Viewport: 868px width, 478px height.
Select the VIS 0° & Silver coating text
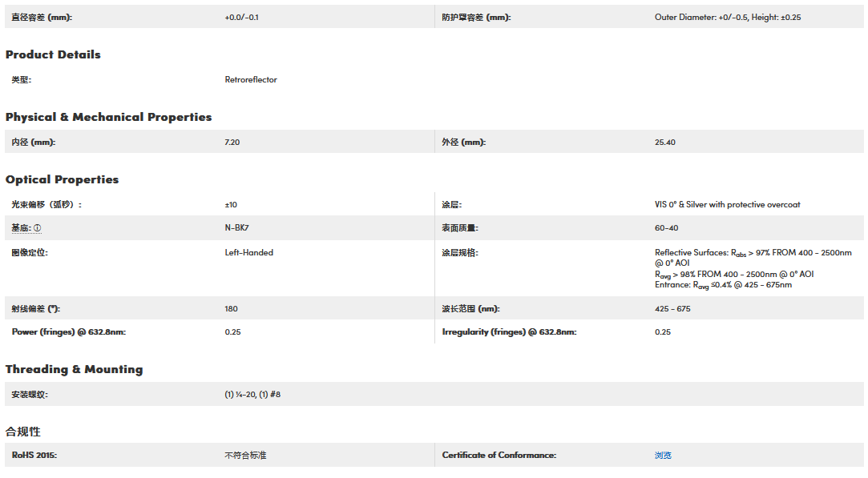[727, 205]
